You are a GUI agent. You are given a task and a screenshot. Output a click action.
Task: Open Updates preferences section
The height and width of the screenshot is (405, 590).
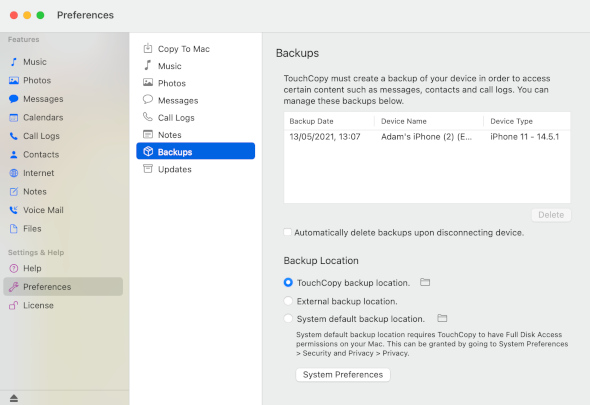(196, 169)
